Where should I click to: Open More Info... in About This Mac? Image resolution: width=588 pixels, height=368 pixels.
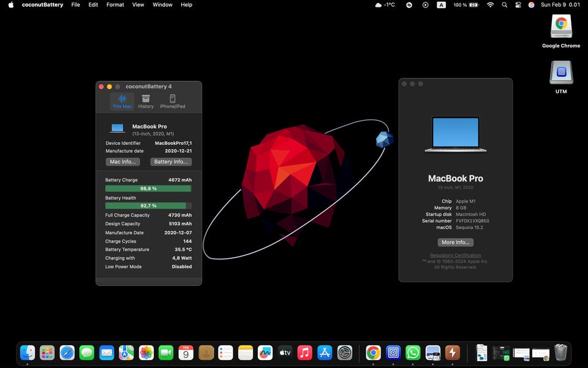455,242
